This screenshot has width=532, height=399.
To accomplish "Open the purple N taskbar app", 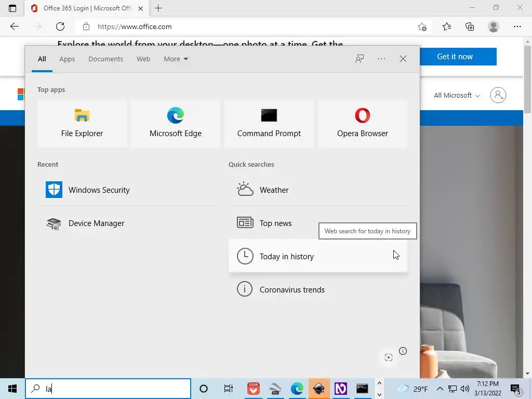I will (341, 389).
